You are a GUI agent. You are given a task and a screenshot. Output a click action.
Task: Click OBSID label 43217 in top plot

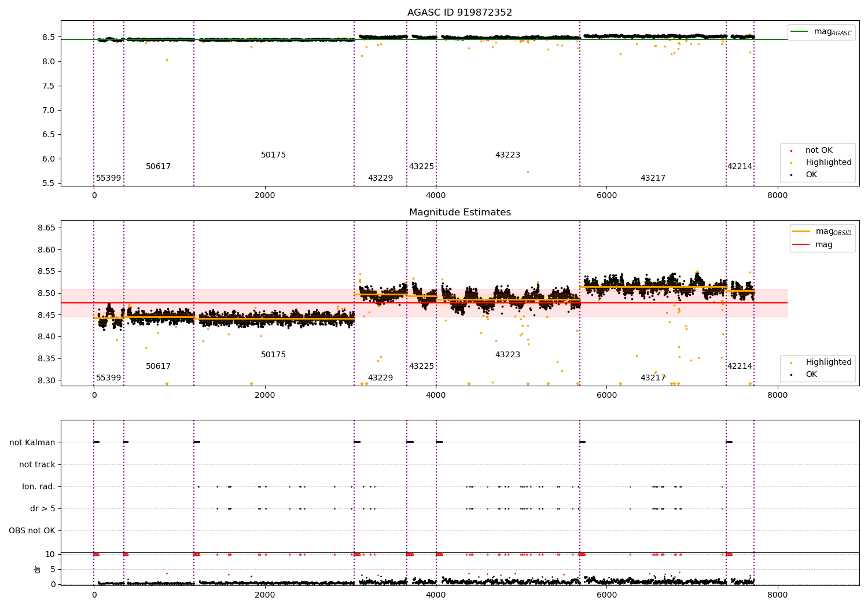[x=653, y=178]
